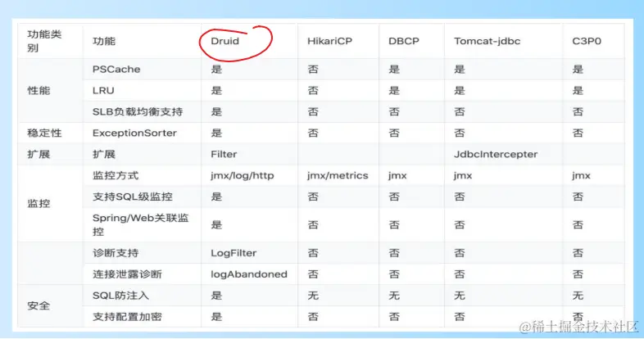The image size is (644, 339).
Task: Select the jmx/log/http value
Action: pos(242,176)
